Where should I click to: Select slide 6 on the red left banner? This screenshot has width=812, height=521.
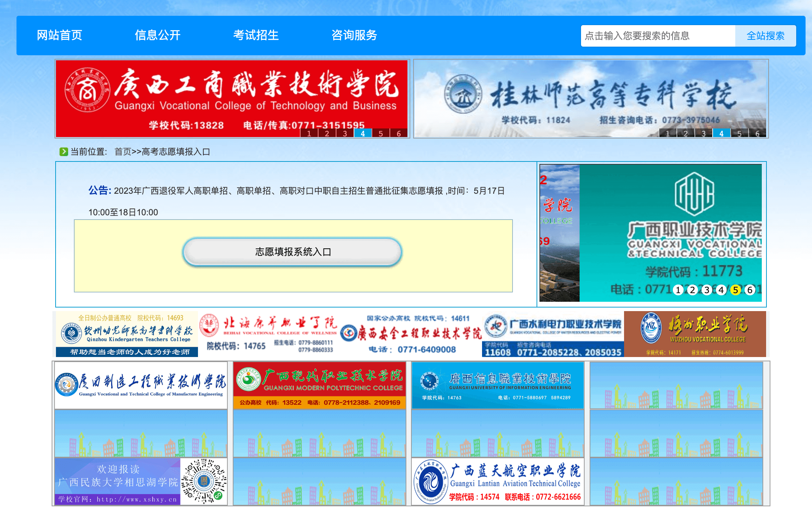pyautogui.click(x=399, y=133)
